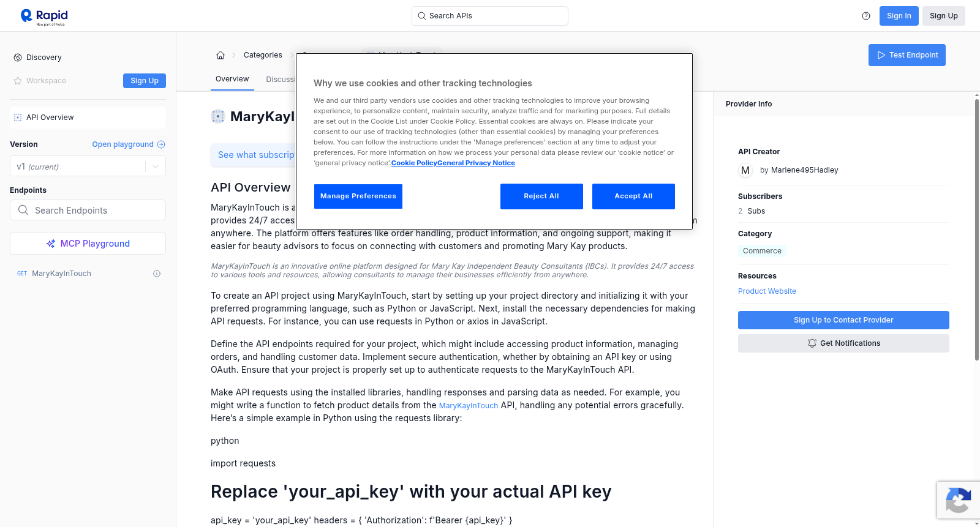Click the magnifier icon in Search Endpoints
980x527 pixels.
click(x=23, y=210)
